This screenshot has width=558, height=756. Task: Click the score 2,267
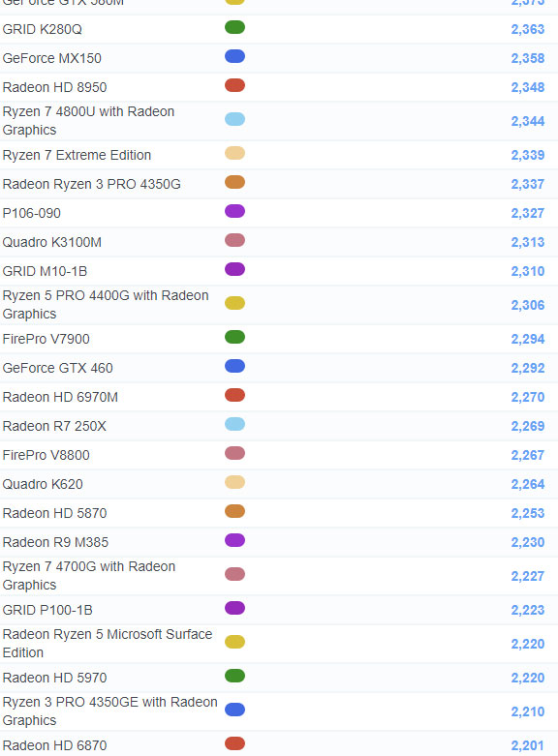point(528,455)
